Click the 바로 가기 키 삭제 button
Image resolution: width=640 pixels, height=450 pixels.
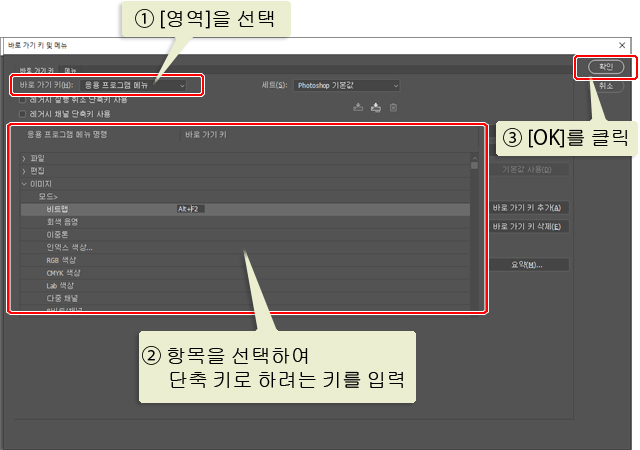point(528,226)
